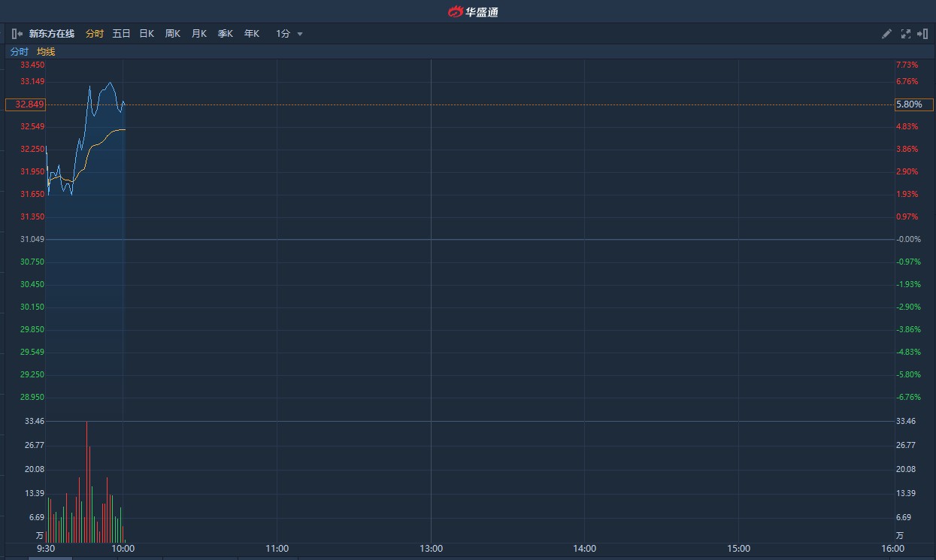Toggle the yellow 均线 average line legend
The image size is (936, 560).
46,52
